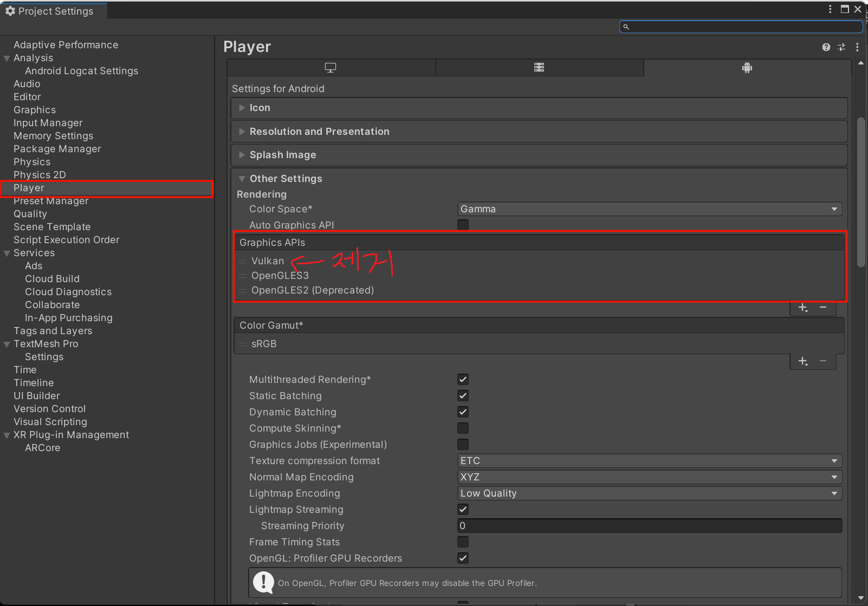Collapse the Other Settings section
Image resolution: width=868 pixels, height=606 pixels.
242,179
